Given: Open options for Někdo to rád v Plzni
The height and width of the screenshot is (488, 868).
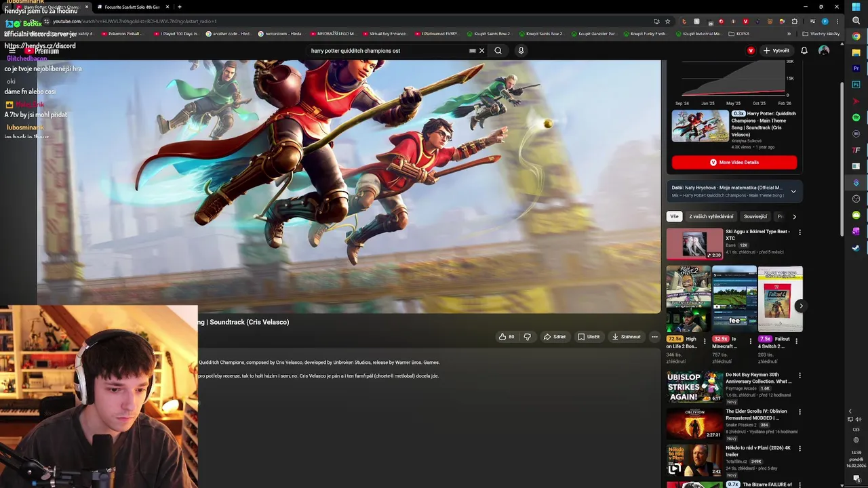Looking at the screenshot, I should point(800,449).
